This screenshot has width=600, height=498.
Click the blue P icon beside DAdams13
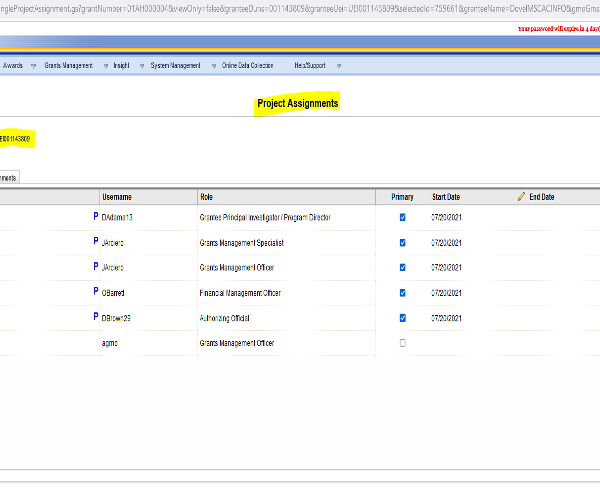(x=96, y=217)
